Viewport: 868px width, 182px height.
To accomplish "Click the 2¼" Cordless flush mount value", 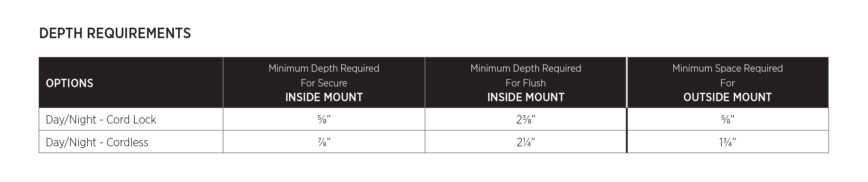I will (526, 142).
